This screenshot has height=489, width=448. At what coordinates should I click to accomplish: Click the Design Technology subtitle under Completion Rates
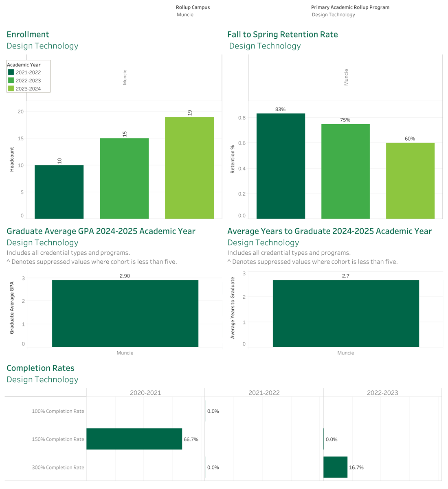click(x=42, y=379)
